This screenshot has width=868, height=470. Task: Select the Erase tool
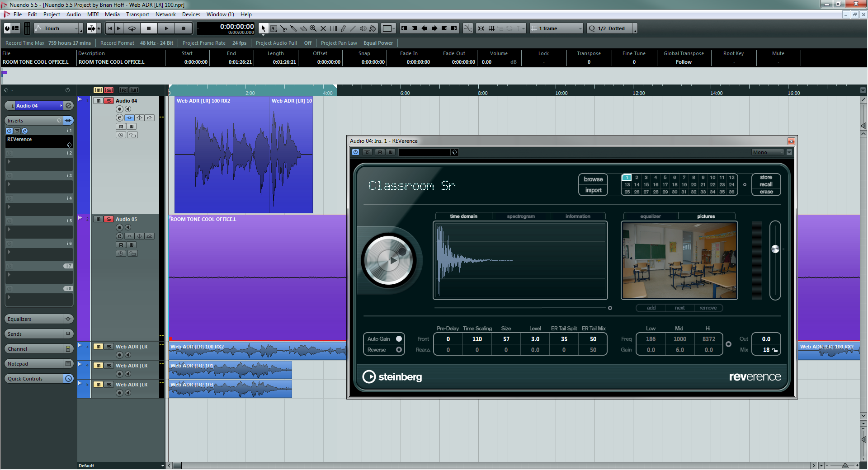tap(303, 28)
